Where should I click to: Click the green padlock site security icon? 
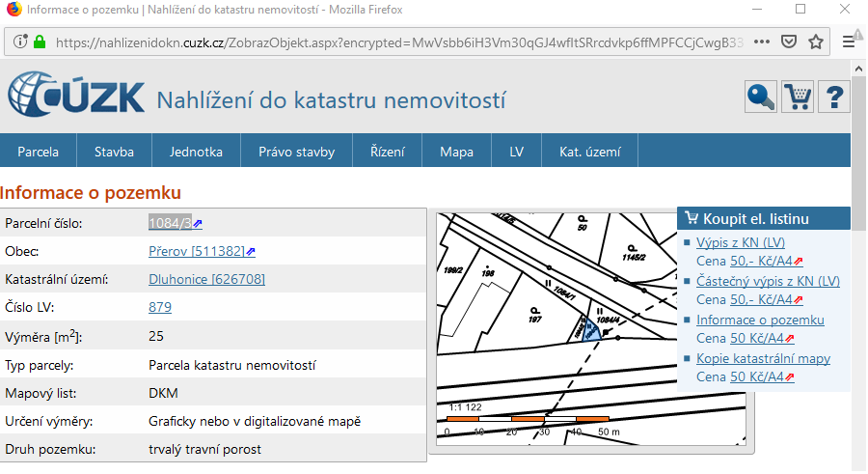(x=40, y=42)
